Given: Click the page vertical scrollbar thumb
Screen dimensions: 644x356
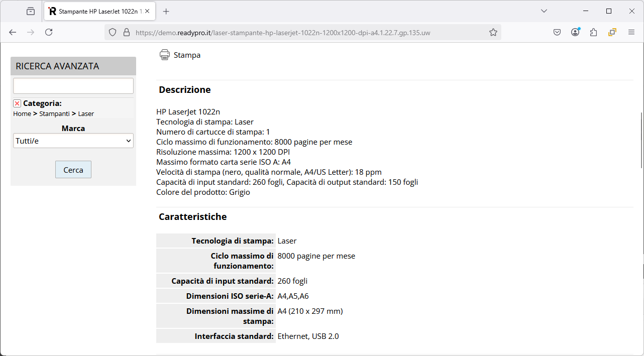Looking at the screenshot, I should (x=641, y=140).
